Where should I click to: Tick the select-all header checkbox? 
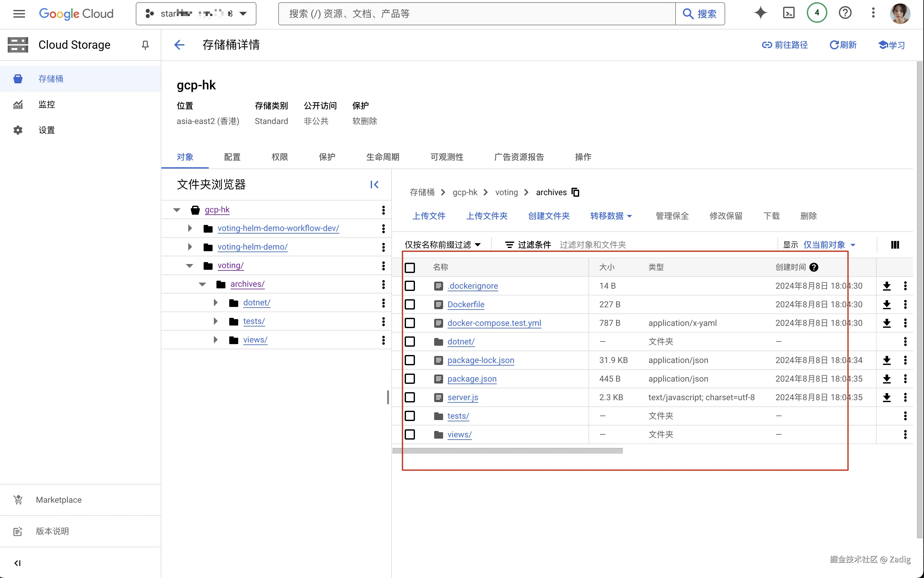410,268
